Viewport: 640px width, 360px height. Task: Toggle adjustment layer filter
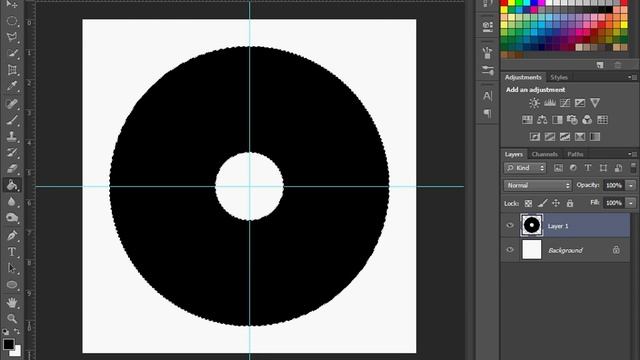[573, 168]
